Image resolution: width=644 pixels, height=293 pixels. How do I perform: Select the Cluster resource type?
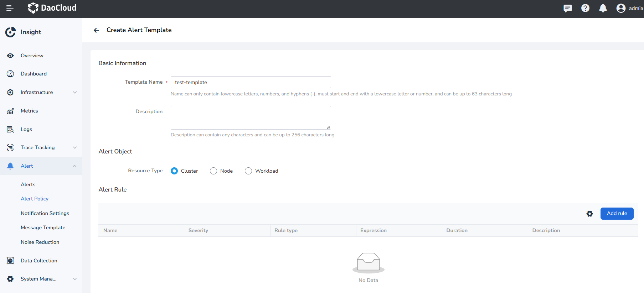pyautogui.click(x=174, y=171)
